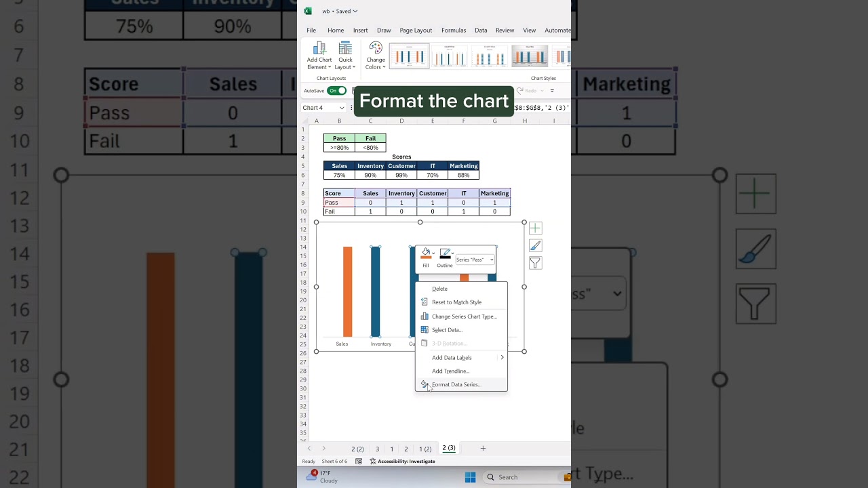The height and width of the screenshot is (488, 868).
Task: Select the third chart style with dashed bars
Action: pos(490,56)
